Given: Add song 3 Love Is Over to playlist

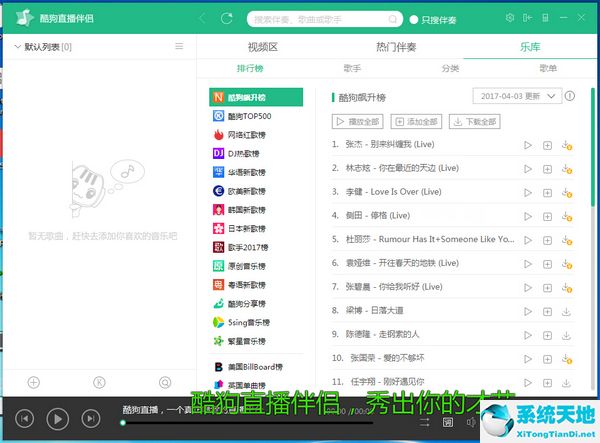Looking at the screenshot, I should pos(548,193).
